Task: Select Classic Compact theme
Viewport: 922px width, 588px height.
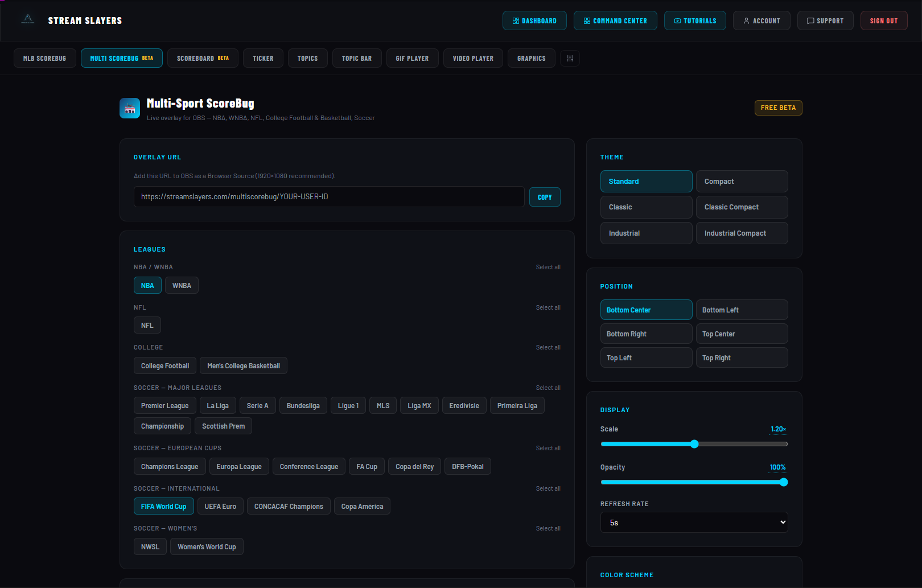Action: coord(742,207)
